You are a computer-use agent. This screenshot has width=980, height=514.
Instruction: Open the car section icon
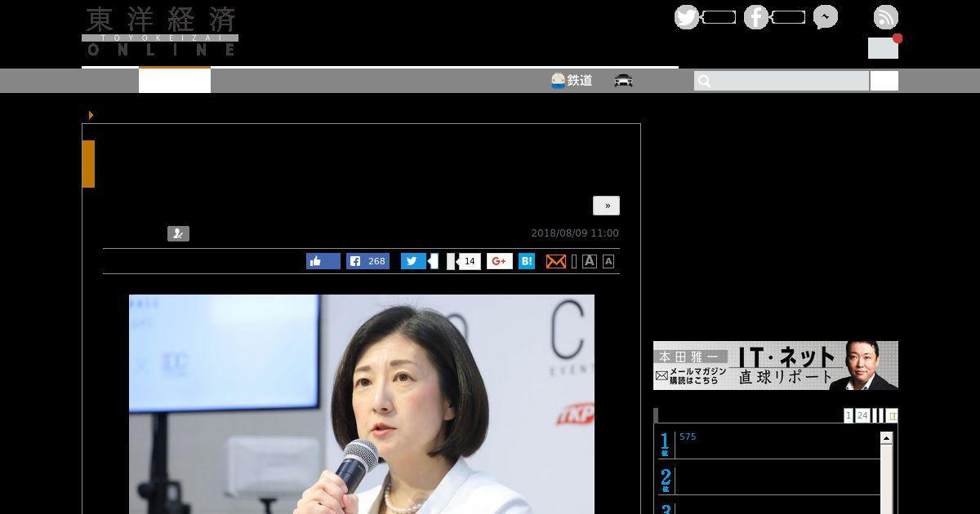coord(624,81)
